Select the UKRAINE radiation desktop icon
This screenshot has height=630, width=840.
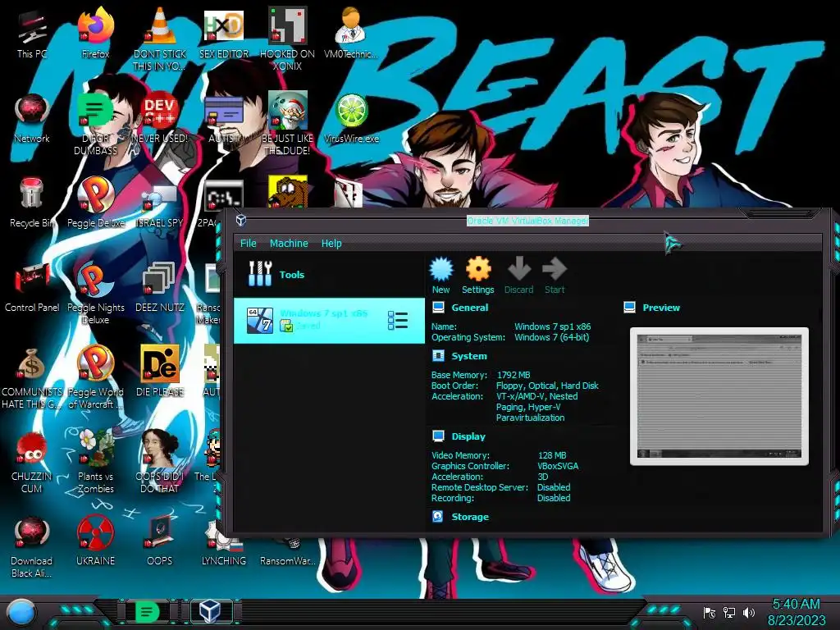(x=96, y=541)
